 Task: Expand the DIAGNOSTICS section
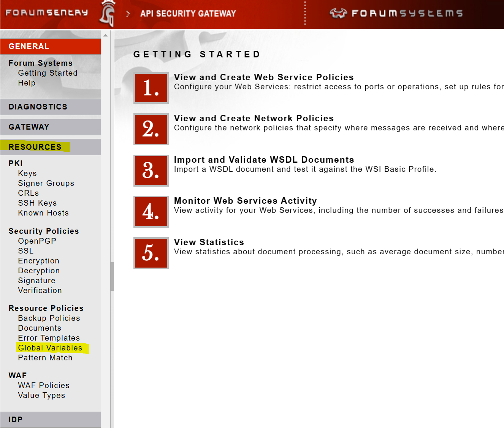coord(51,107)
